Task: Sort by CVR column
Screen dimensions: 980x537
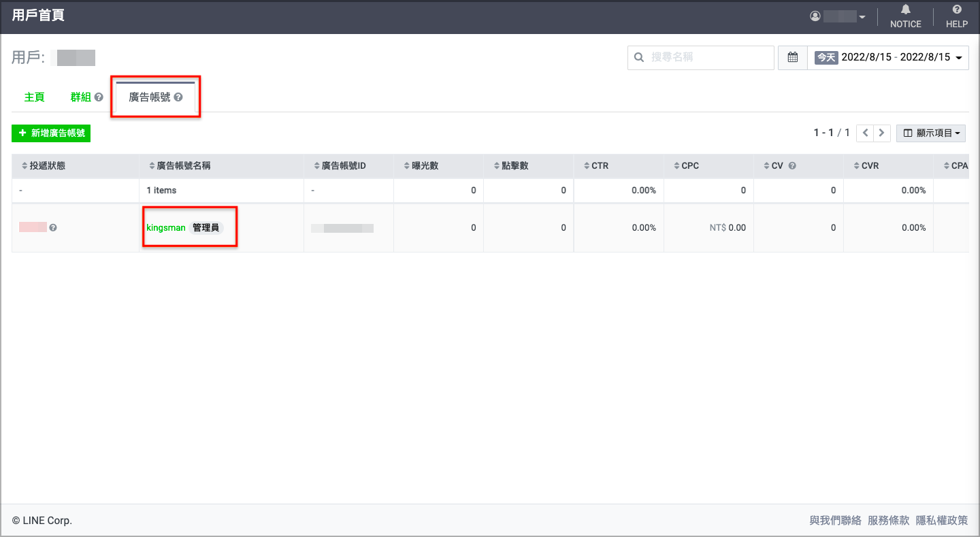Action: tap(865, 166)
